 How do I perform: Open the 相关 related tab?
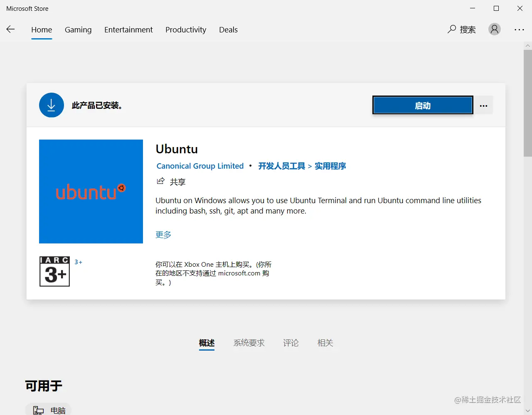(325, 343)
